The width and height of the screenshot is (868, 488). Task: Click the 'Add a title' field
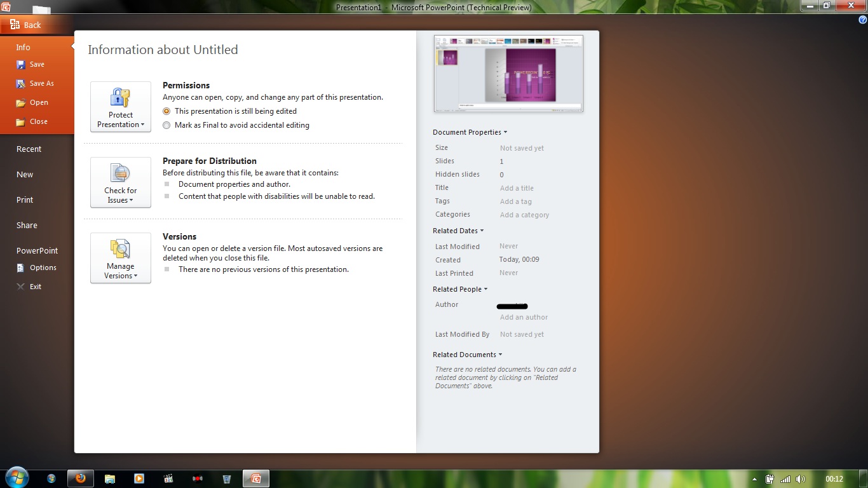tap(517, 188)
